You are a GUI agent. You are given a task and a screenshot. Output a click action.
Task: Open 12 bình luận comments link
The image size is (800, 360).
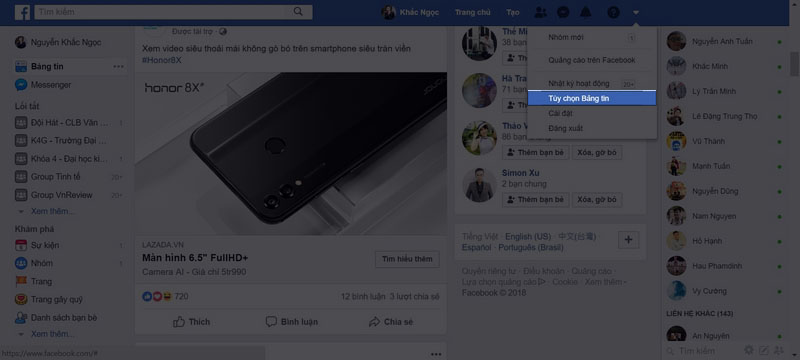[x=363, y=297]
